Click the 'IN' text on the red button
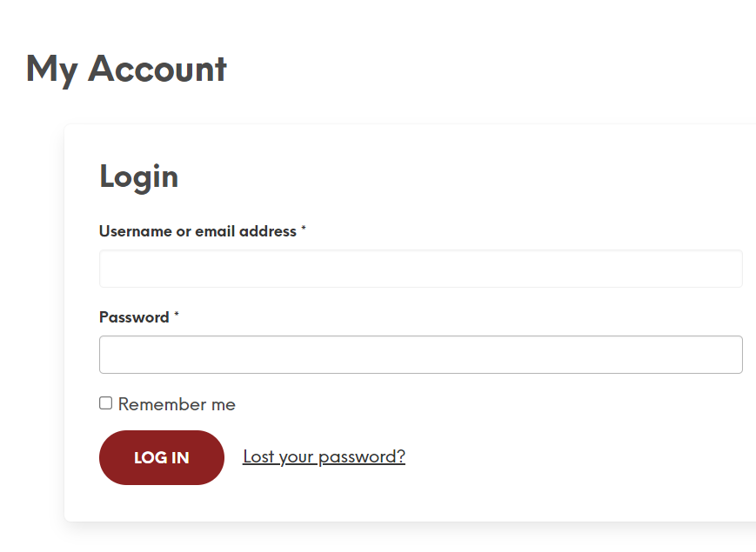This screenshot has width=756, height=552. [x=180, y=457]
